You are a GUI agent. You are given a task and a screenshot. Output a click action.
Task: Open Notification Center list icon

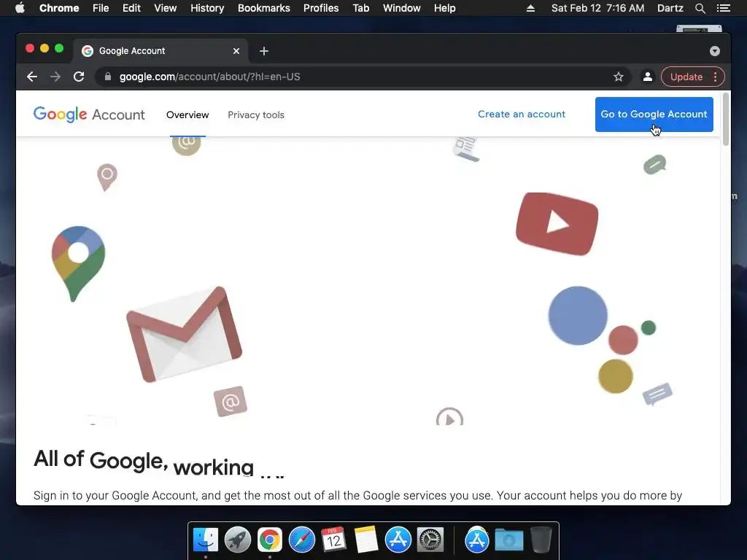tap(723, 8)
